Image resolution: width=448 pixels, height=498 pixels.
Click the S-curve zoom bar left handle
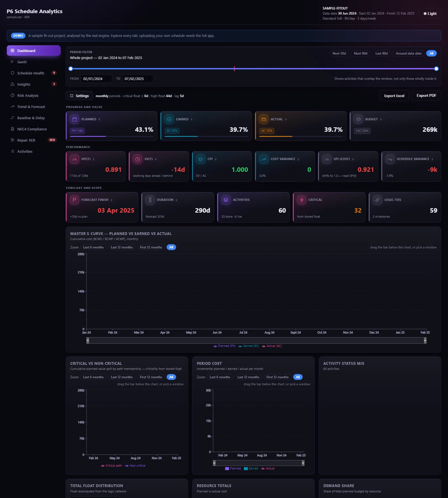(88, 340)
